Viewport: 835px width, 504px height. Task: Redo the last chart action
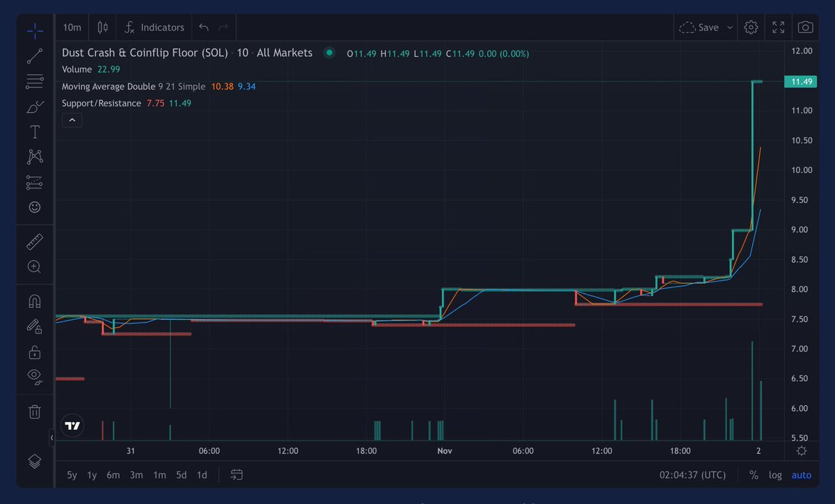(x=223, y=28)
